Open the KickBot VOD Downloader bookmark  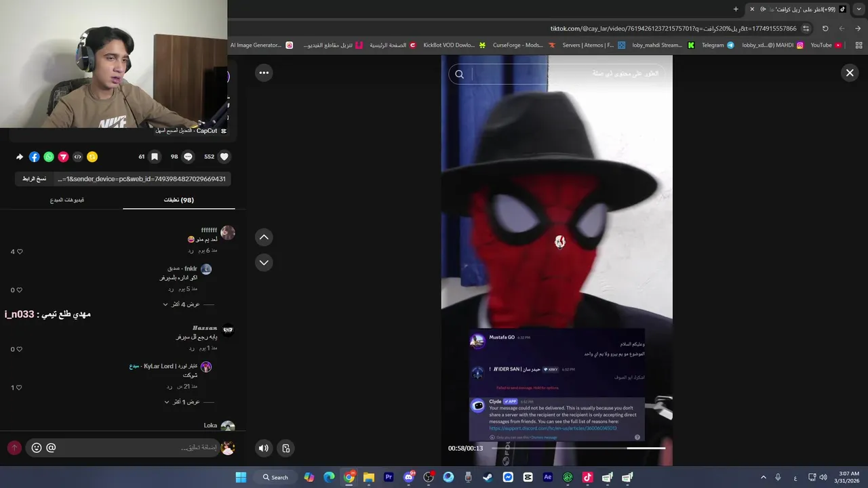(454, 45)
